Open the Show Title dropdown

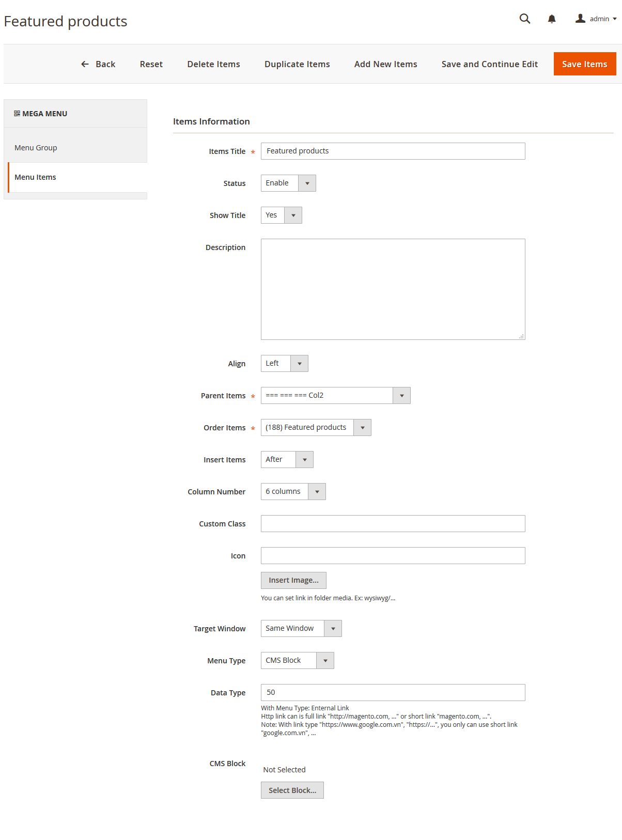[x=282, y=215]
